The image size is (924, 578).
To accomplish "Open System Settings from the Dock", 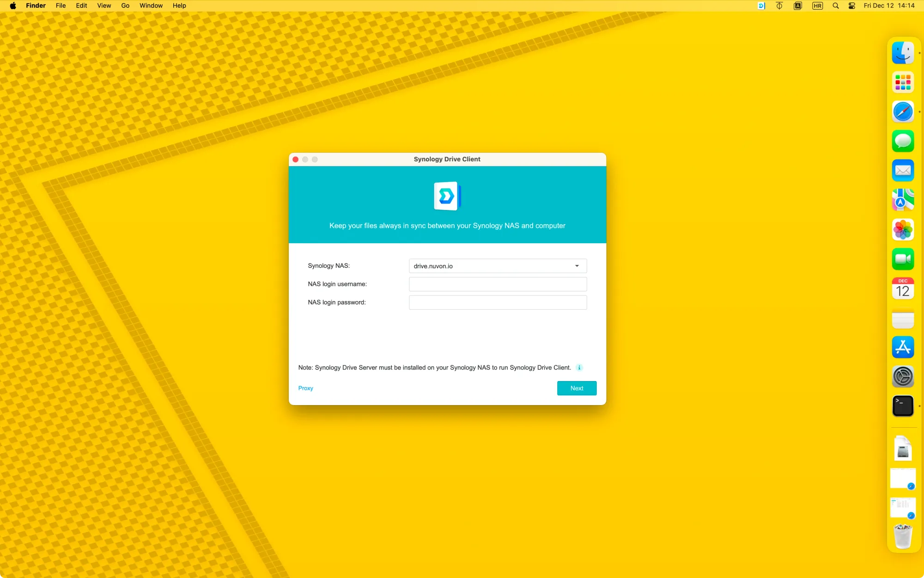I will (903, 377).
